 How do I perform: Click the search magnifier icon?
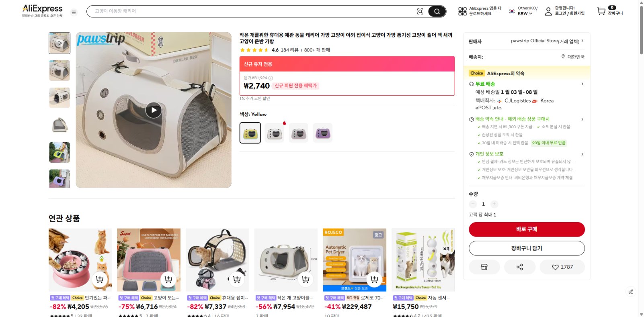click(x=437, y=12)
